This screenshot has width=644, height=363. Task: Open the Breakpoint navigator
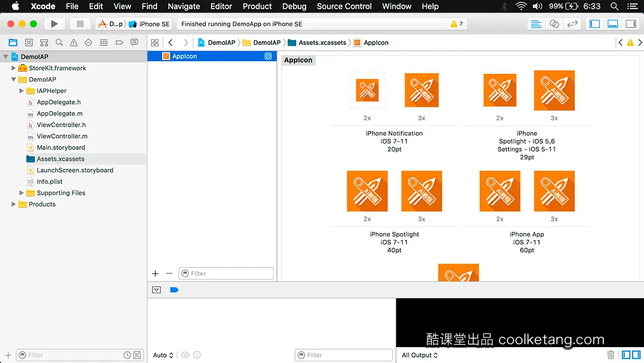pyautogui.click(x=119, y=43)
